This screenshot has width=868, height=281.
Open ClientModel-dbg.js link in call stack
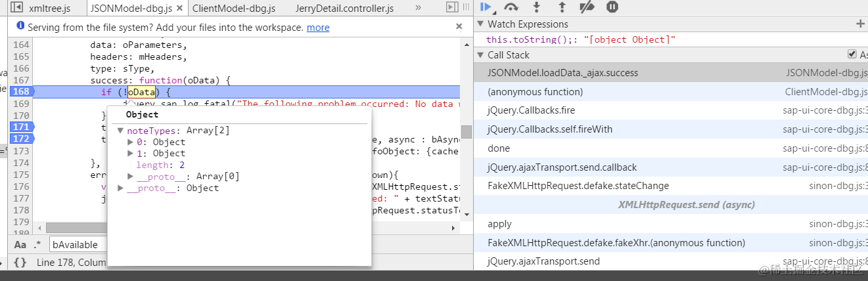click(x=827, y=92)
